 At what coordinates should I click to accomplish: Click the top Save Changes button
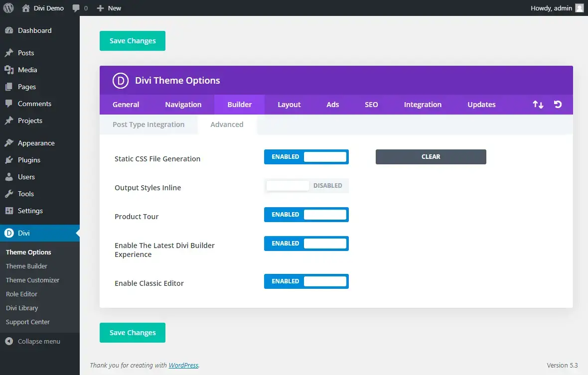(133, 41)
